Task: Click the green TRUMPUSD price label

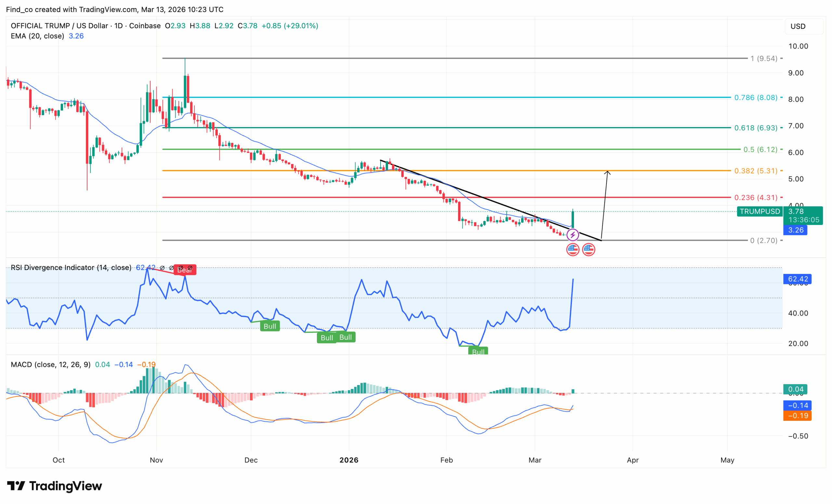Action: pyautogui.click(x=760, y=211)
